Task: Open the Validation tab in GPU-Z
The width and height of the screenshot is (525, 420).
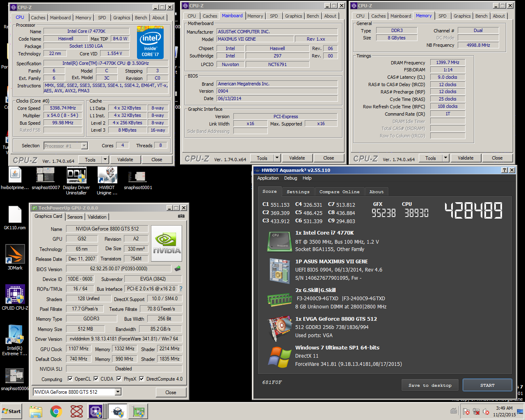Action: coord(97,217)
